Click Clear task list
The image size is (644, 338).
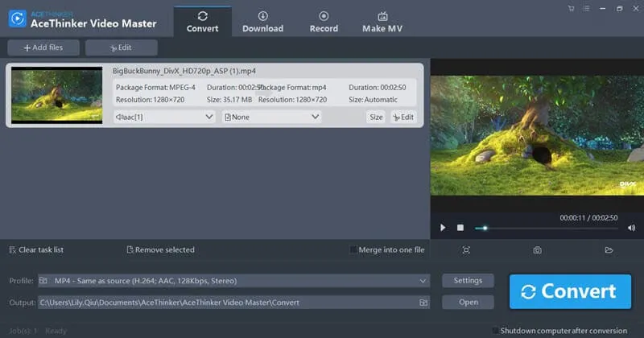35,249
